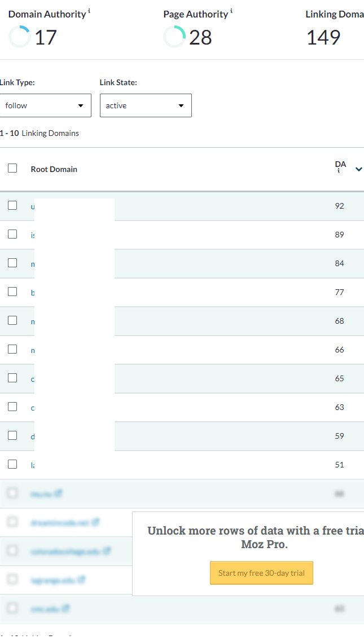Click the Root Domain column header
This screenshot has height=644, width=364.
coord(54,169)
